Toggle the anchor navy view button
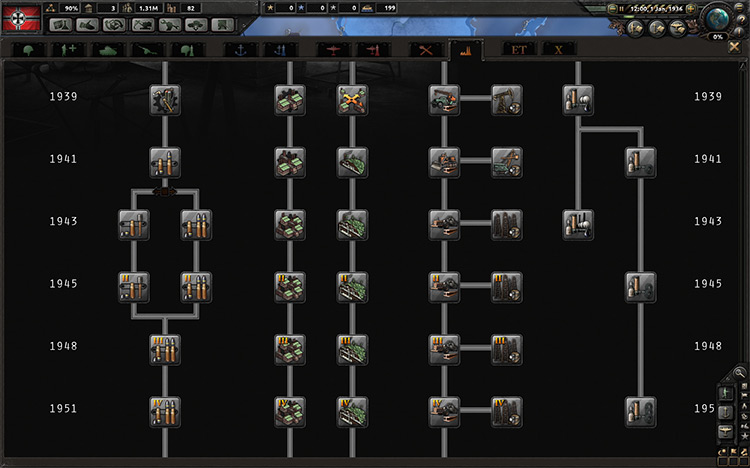Screen dimensions: 750x468 [x=726, y=412]
